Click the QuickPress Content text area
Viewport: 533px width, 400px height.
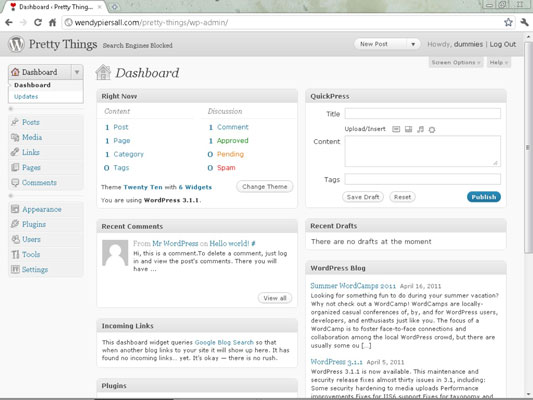point(423,151)
